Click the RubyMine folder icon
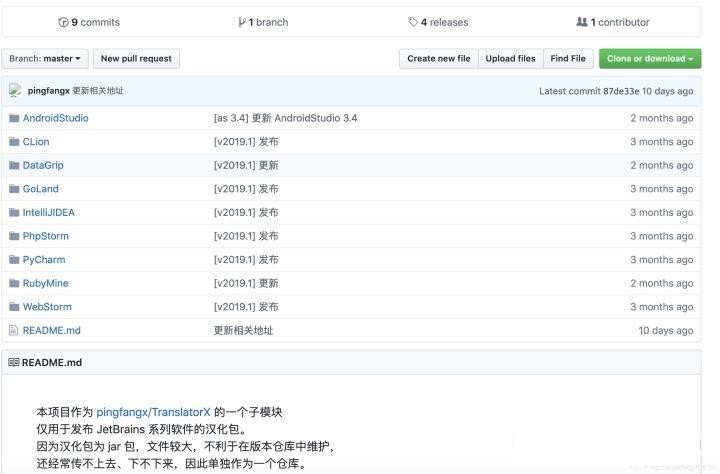The height and width of the screenshot is (474, 720). click(x=14, y=283)
